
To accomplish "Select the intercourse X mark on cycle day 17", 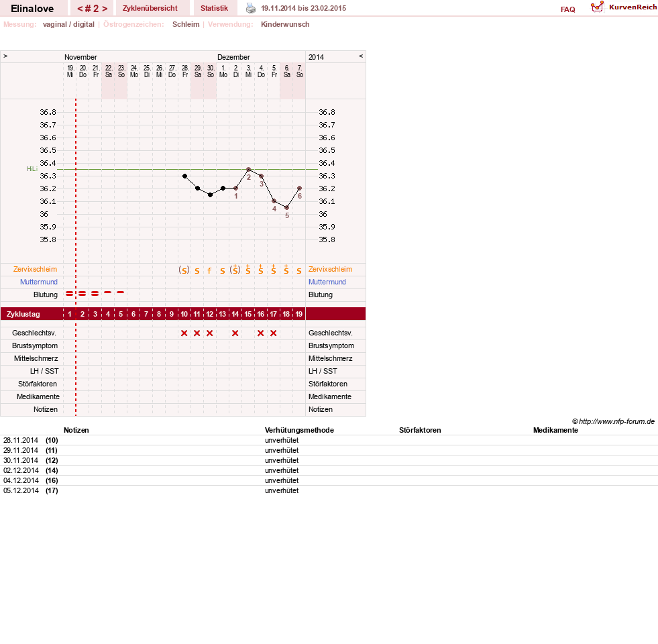I will coord(273,333).
